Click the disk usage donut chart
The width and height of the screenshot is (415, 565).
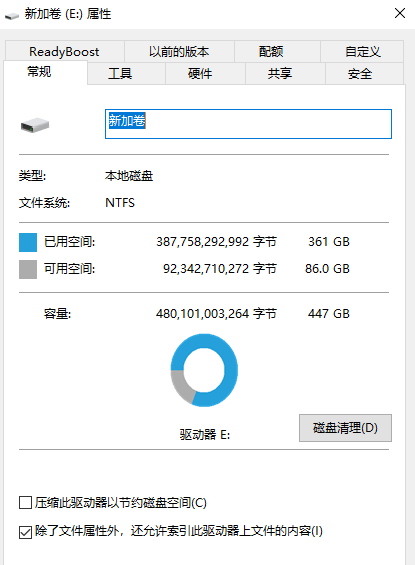pyautogui.click(x=204, y=370)
